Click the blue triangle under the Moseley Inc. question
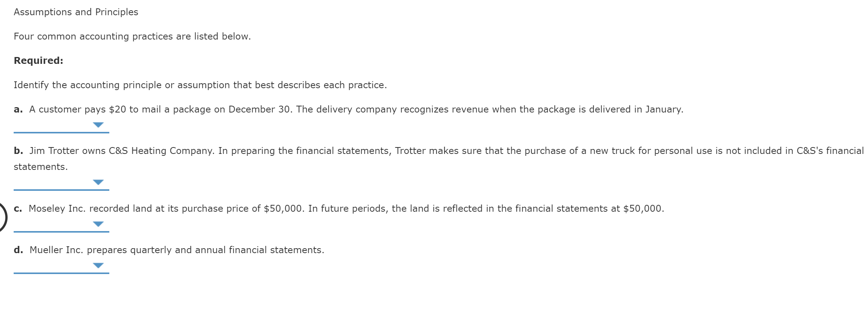Image resolution: width=868 pixels, height=328 pixels. tap(99, 224)
